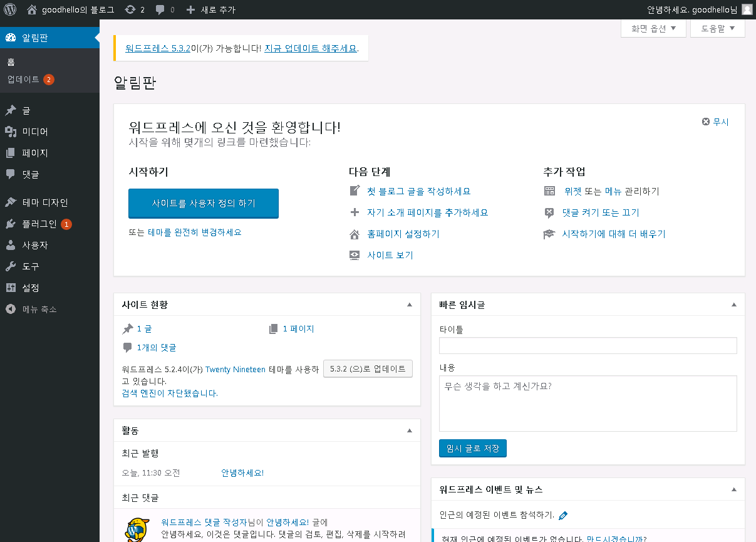Click 임시 글로 저장 button
Screen dimensions: 756x542
tap(473, 449)
